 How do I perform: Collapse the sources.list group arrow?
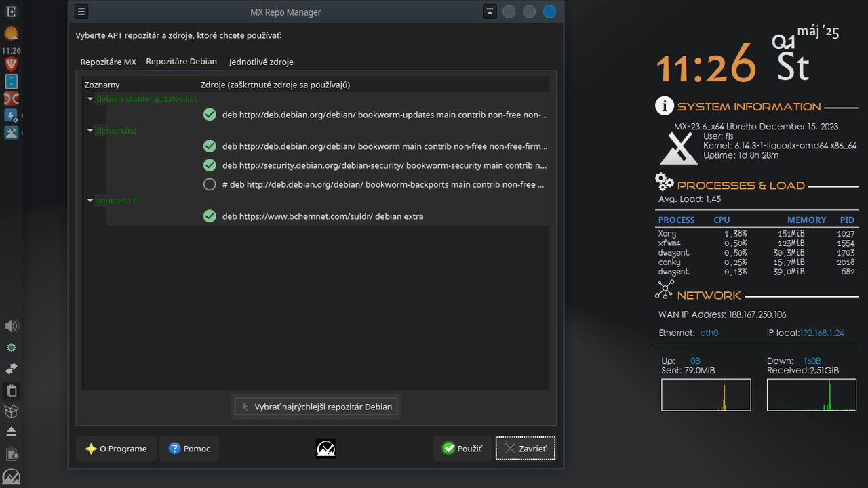point(90,201)
